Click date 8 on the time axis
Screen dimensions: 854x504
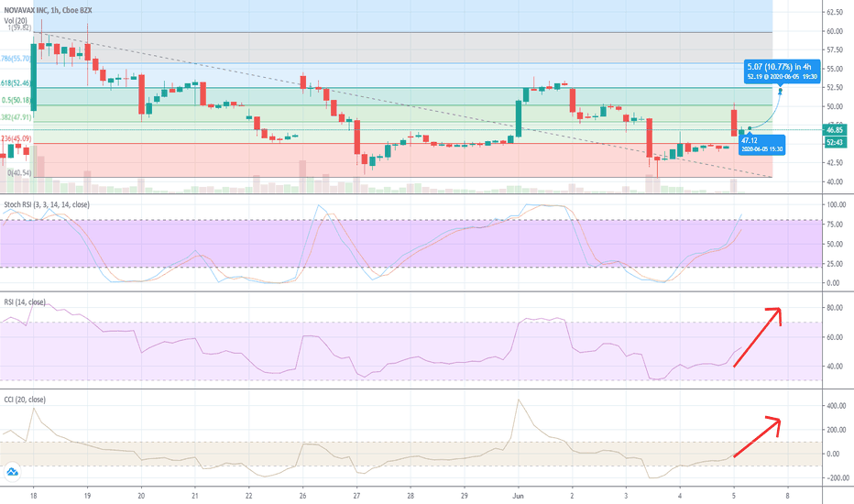pyautogui.click(x=787, y=496)
